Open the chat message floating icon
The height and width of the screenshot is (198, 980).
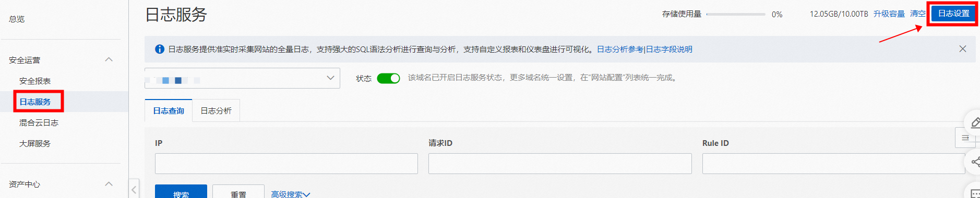point(974,192)
